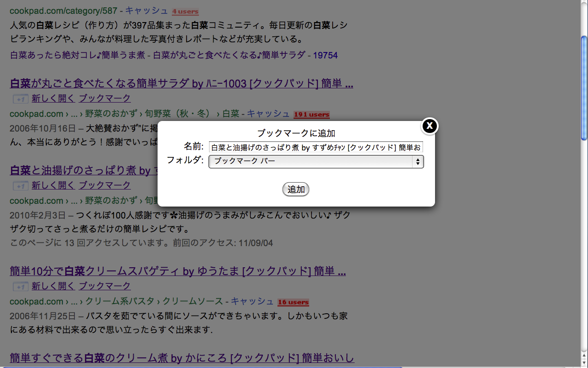Click cookpad.com breadcrumb of クリームスパゲティ result
Image resolution: width=588 pixels, height=368 pixels.
[36, 302]
